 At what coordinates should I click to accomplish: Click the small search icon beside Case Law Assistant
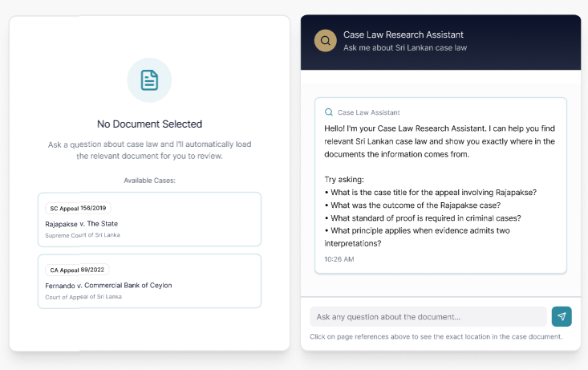coord(329,112)
